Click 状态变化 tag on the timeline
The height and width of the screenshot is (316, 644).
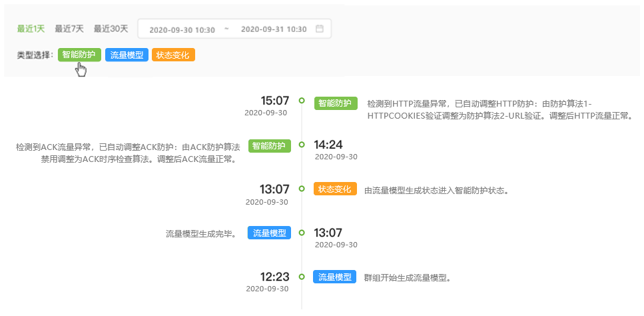(x=335, y=189)
